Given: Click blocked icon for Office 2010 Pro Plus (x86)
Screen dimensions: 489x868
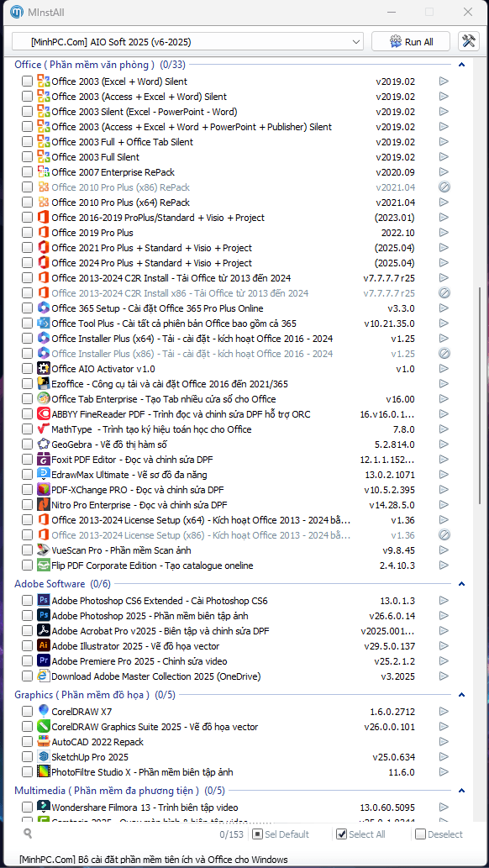Looking at the screenshot, I should click(444, 187).
